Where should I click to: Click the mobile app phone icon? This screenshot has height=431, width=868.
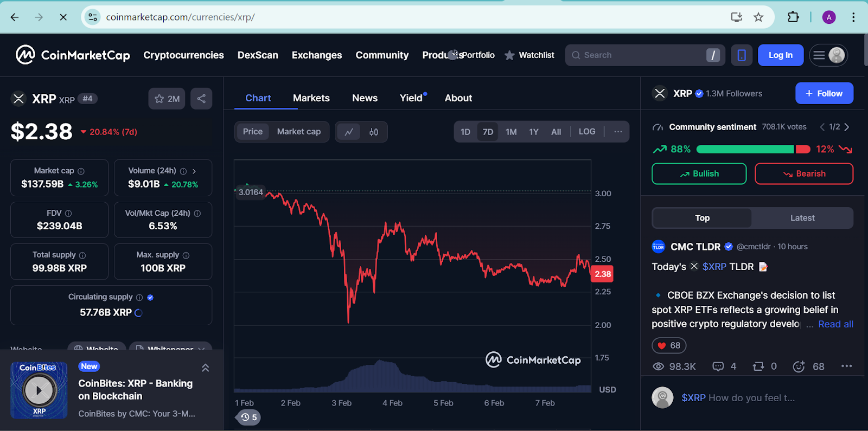click(x=742, y=55)
